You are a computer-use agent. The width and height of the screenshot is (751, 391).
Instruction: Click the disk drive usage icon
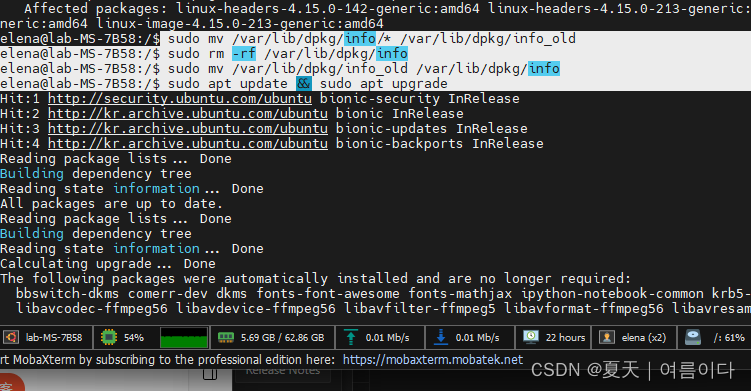pyautogui.click(x=693, y=337)
